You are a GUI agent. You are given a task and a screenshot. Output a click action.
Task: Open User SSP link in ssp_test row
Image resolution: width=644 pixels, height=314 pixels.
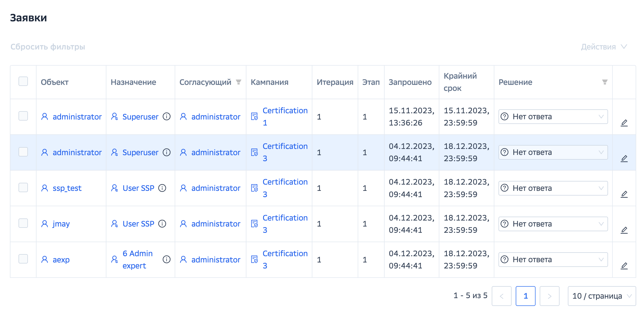click(138, 188)
